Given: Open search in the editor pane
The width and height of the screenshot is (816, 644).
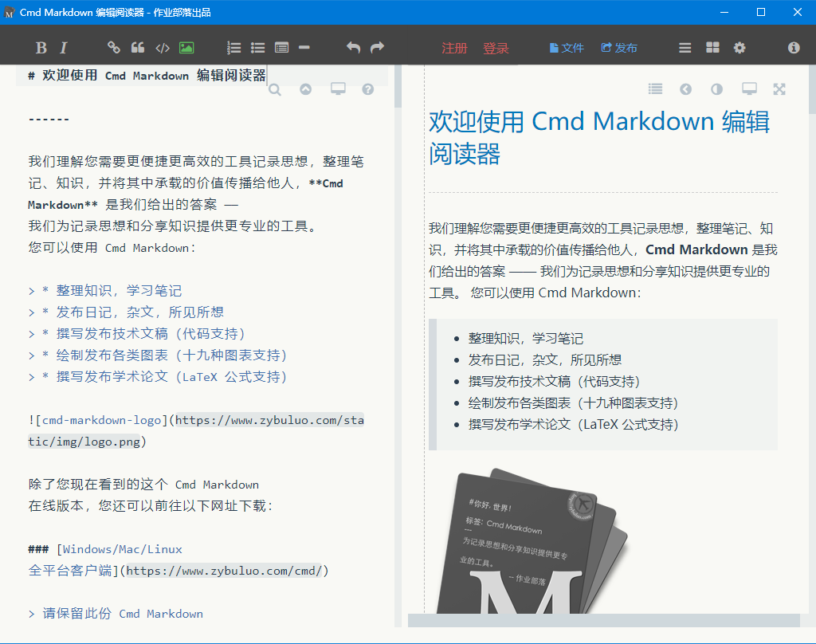Looking at the screenshot, I should [x=275, y=90].
